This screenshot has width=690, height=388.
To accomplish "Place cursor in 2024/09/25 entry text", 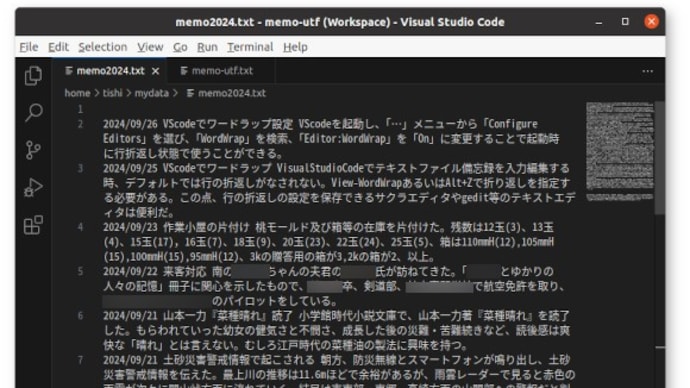I will point(339,190).
